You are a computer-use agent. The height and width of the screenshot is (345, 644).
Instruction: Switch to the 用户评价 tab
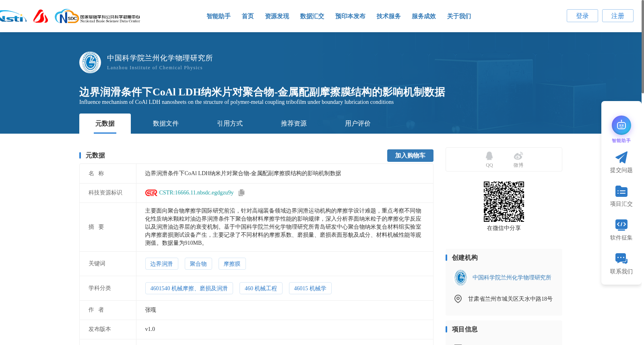(x=358, y=124)
